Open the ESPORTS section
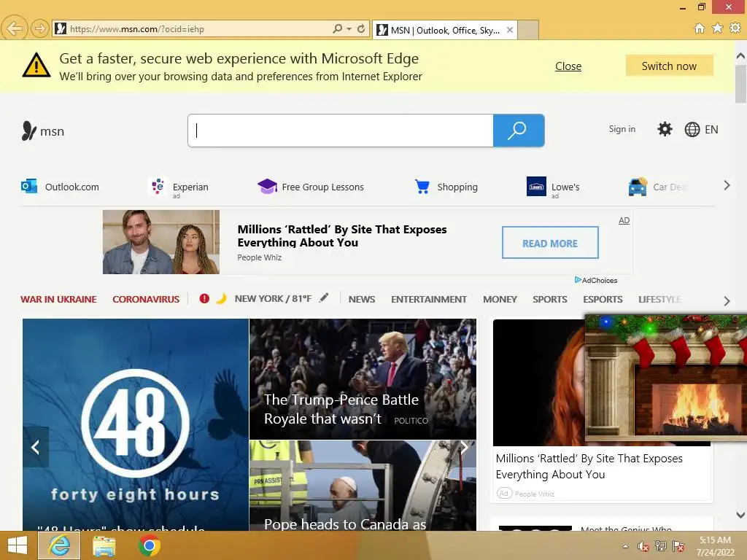Viewport: 747px width, 560px height. (603, 300)
